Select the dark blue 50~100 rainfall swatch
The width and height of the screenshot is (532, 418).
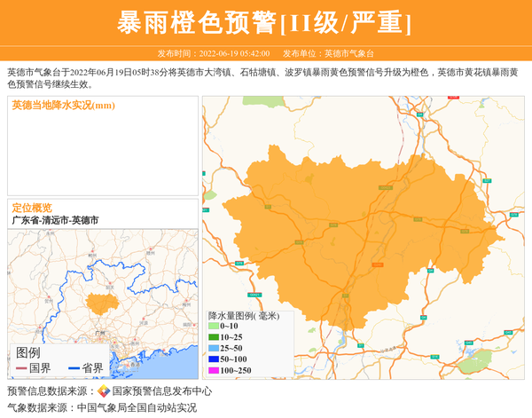[x=214, y=359]
